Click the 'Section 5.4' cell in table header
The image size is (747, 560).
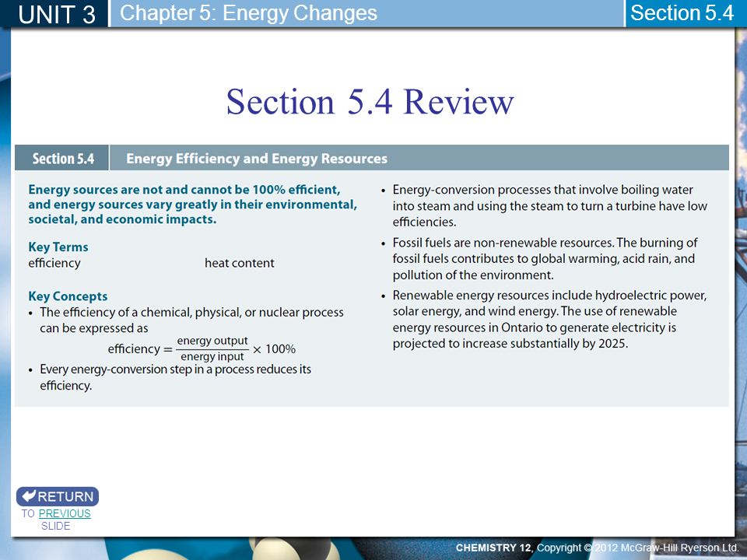[63, 159]
